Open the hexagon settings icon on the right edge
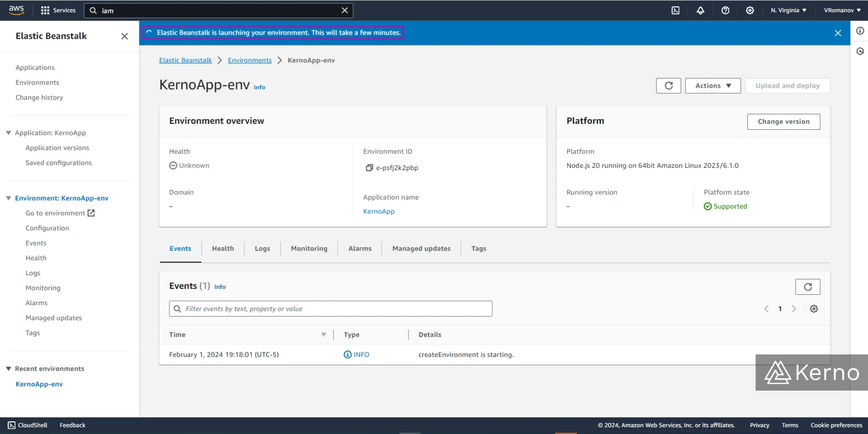The image size is (868, 434). [x=860, y=51]
